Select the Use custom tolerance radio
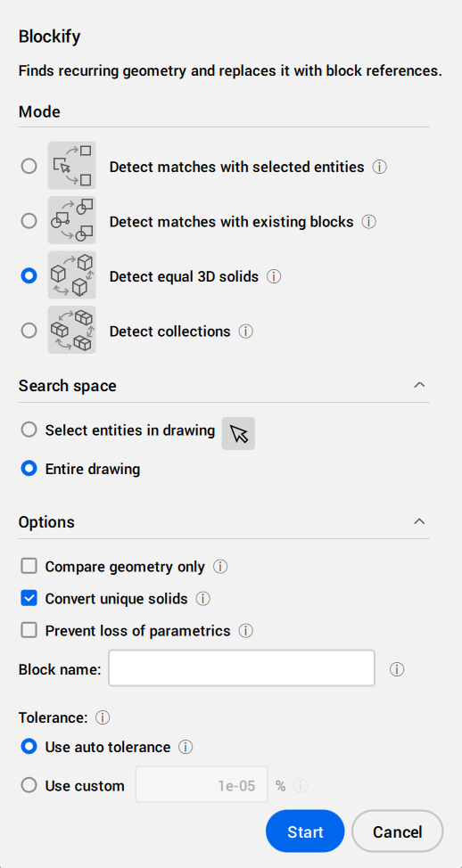The image size is (462, 868). point(29,785)
